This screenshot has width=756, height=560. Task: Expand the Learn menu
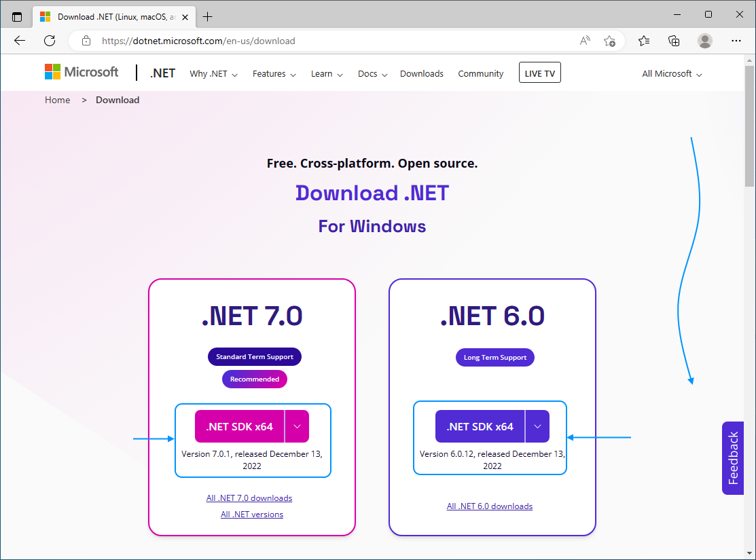[x=327, y=74]
